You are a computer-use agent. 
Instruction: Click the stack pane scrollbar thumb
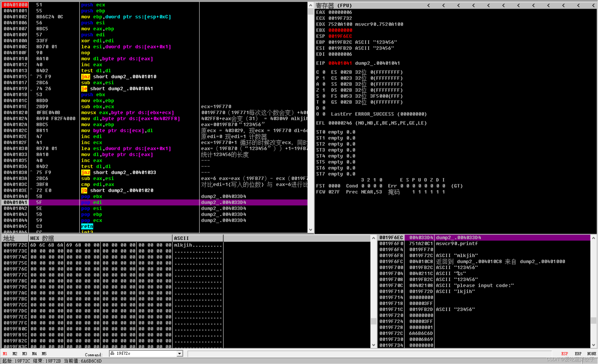[594, 320]
